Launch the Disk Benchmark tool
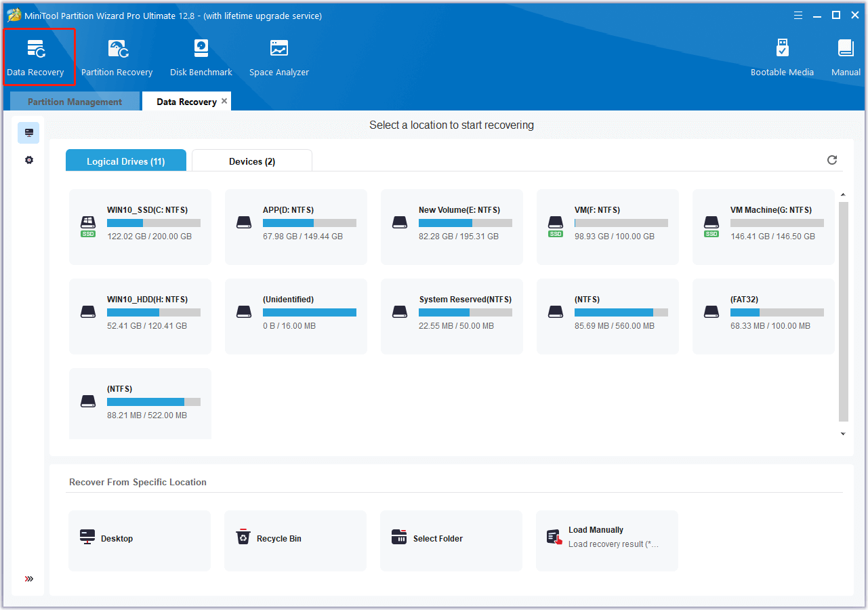Image resolution: width=868 pixels, height=610 pixels. click(x=201, y=56)
